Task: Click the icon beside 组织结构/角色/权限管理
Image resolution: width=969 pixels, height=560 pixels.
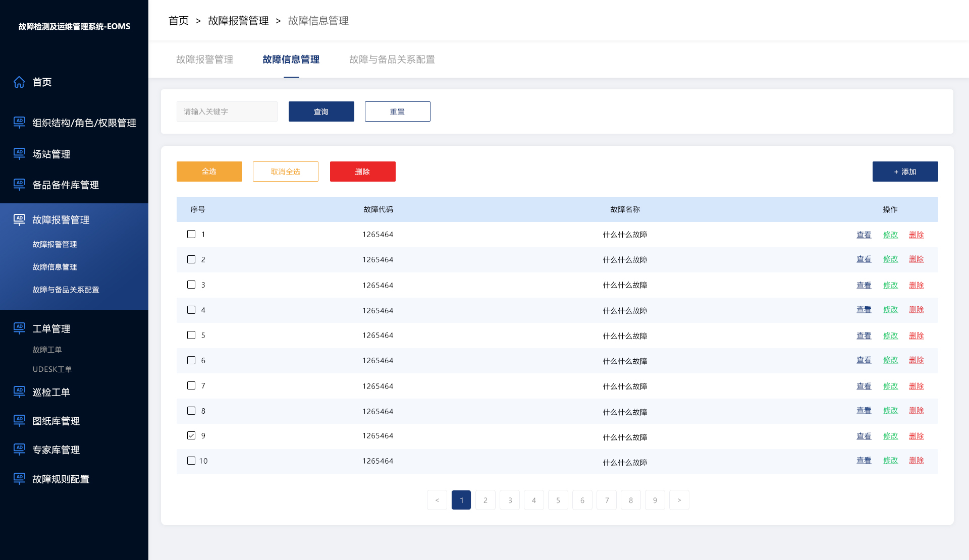Action: coord(19,123)
